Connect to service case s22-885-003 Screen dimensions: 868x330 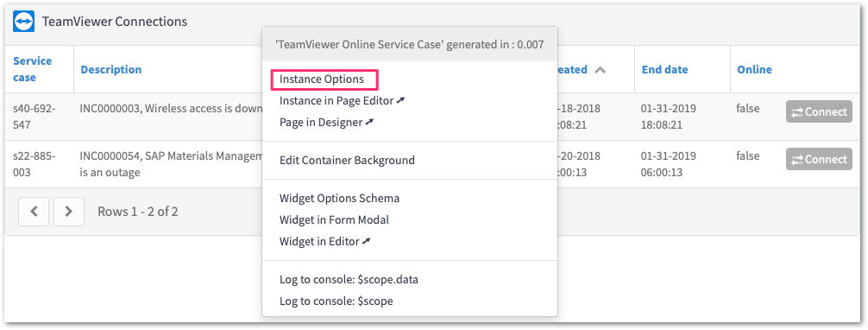(x=819, y=159)
